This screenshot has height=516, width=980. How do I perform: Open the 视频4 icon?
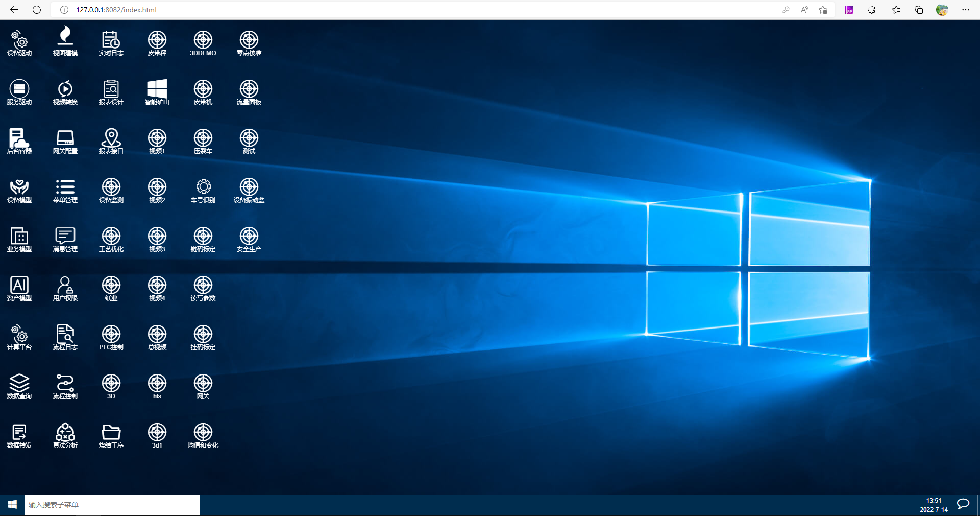[157, 288]
